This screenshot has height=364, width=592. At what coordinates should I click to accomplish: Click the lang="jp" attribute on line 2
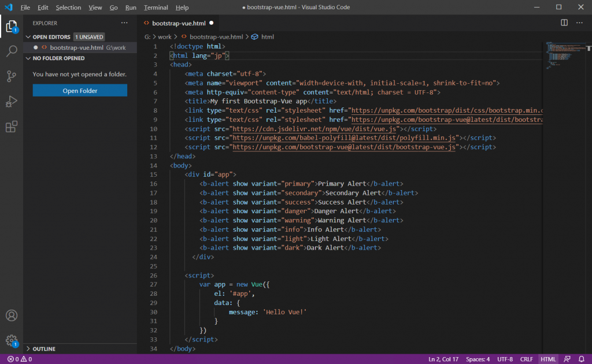(209, 55)
